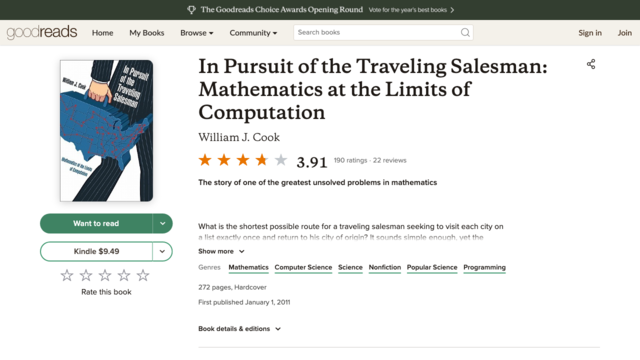640x360 pixels.
Task: Open the Community menu
Action: click(253, 33)
